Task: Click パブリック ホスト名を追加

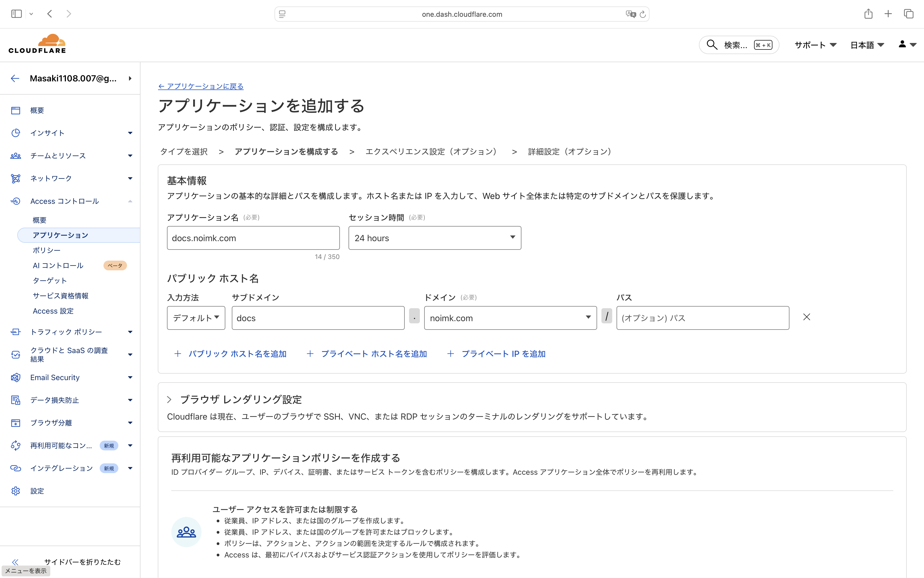Action: 237,354
